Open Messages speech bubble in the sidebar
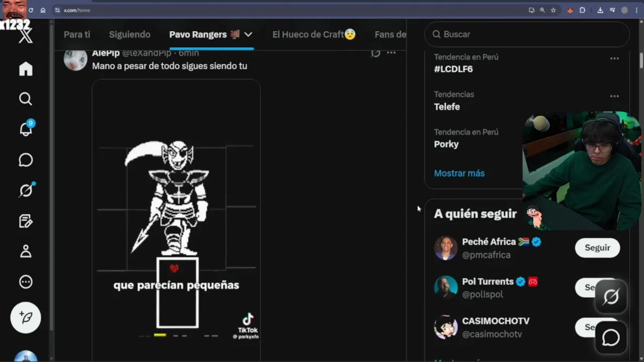644x362 pixels. (26, 160)
